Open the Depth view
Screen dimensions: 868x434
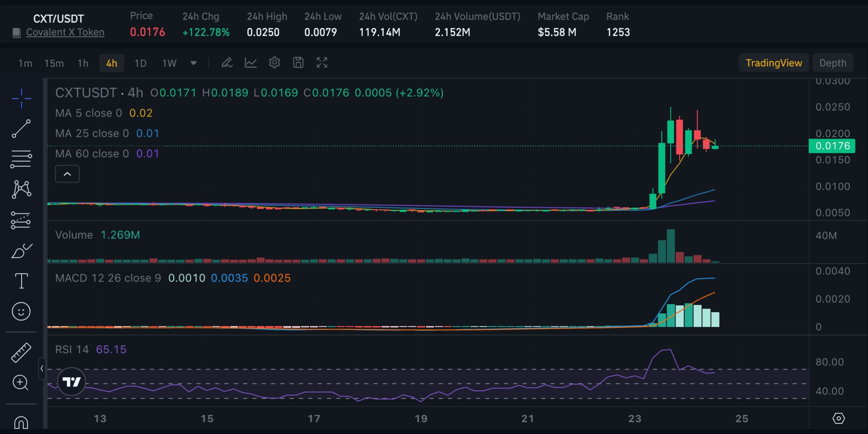(x=832, y=63)
